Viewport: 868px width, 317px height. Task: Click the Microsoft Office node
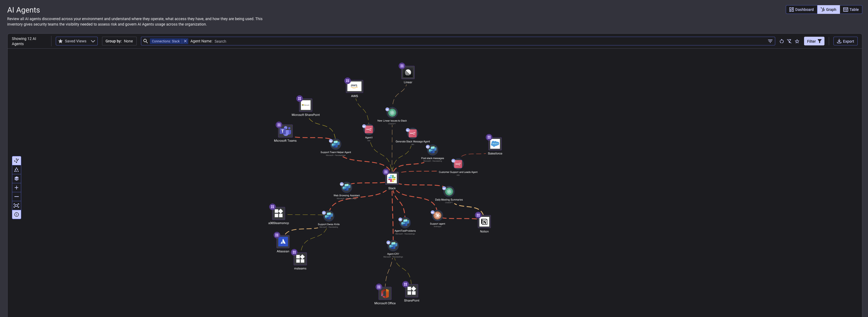[385, 293]
